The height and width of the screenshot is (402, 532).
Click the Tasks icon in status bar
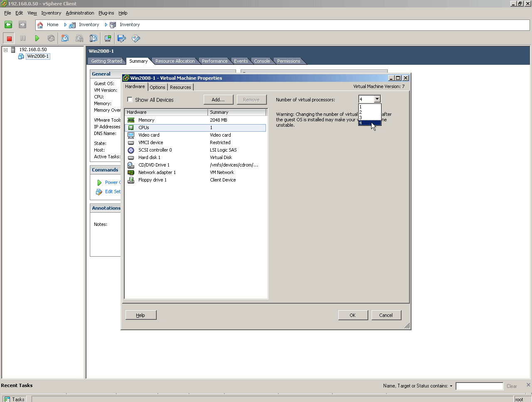coord(7,399)
